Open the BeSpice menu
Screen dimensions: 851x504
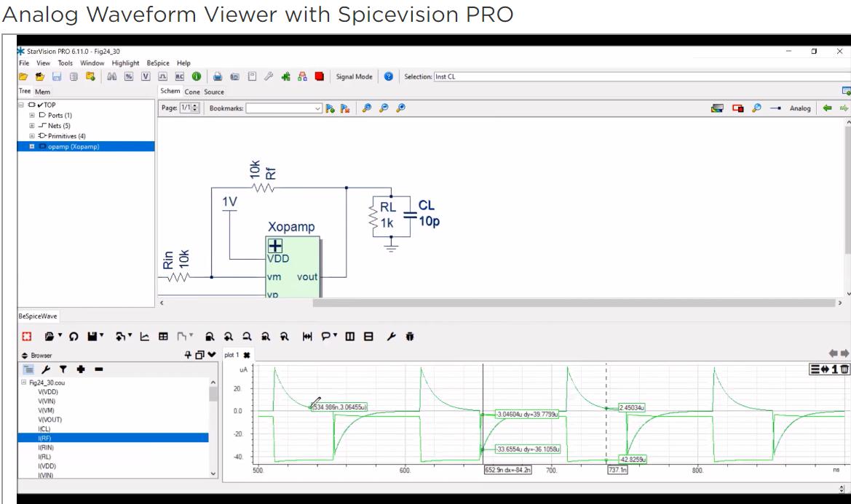point(158,63)
